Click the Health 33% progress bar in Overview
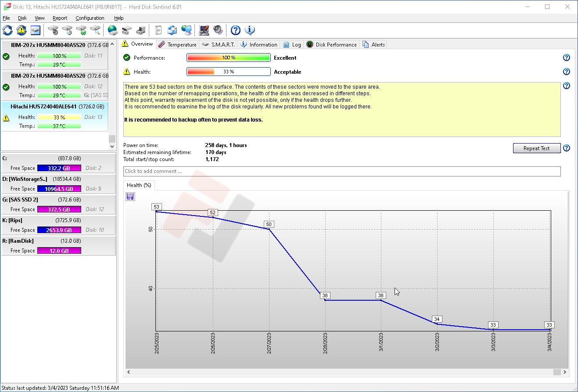This screenshot has height=392, width=578. coord(228,72)
